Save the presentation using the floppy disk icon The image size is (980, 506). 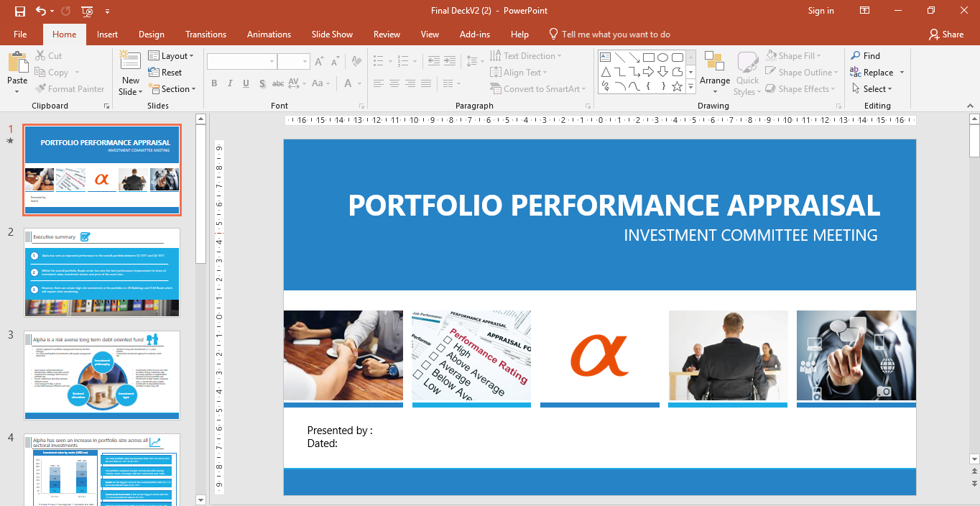coord(19,11)
